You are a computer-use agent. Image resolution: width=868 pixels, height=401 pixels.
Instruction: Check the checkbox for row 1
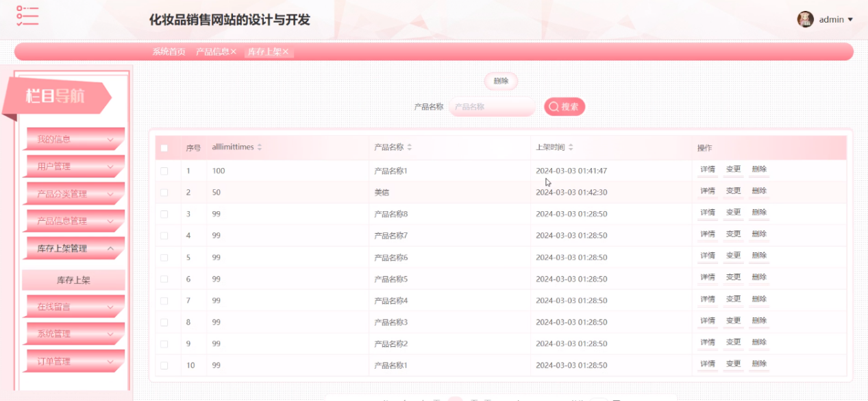(x=164, y=171)
